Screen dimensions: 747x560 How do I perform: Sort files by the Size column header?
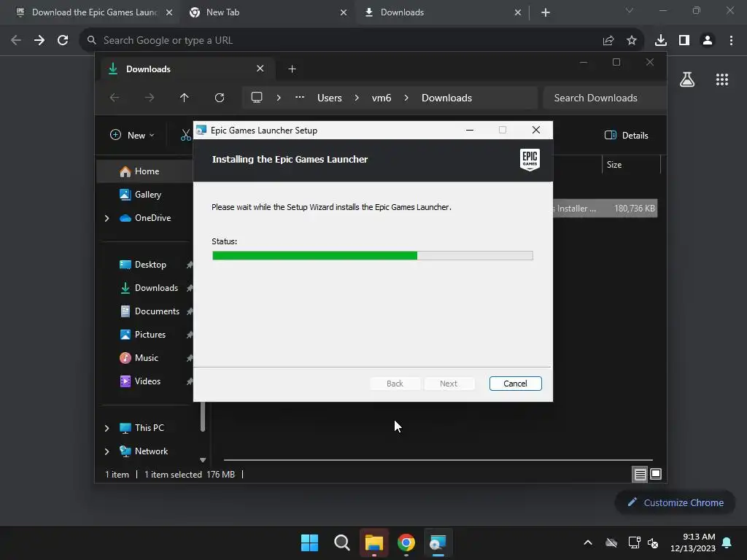click(631, 165)
